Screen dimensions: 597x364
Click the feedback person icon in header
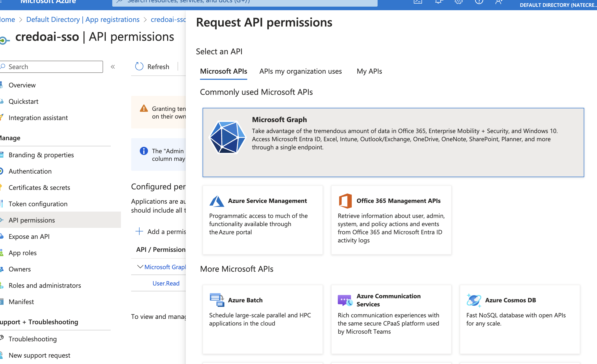(499, 2)
